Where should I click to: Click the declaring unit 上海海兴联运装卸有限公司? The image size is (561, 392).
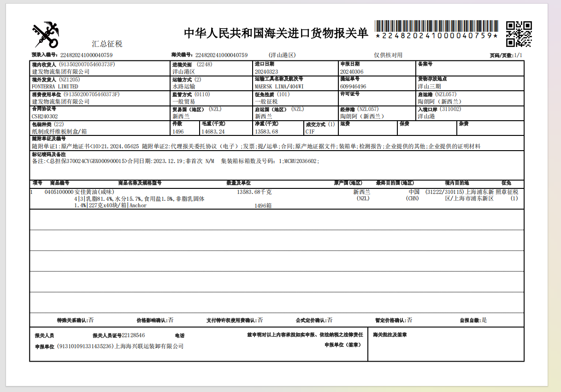148,346
